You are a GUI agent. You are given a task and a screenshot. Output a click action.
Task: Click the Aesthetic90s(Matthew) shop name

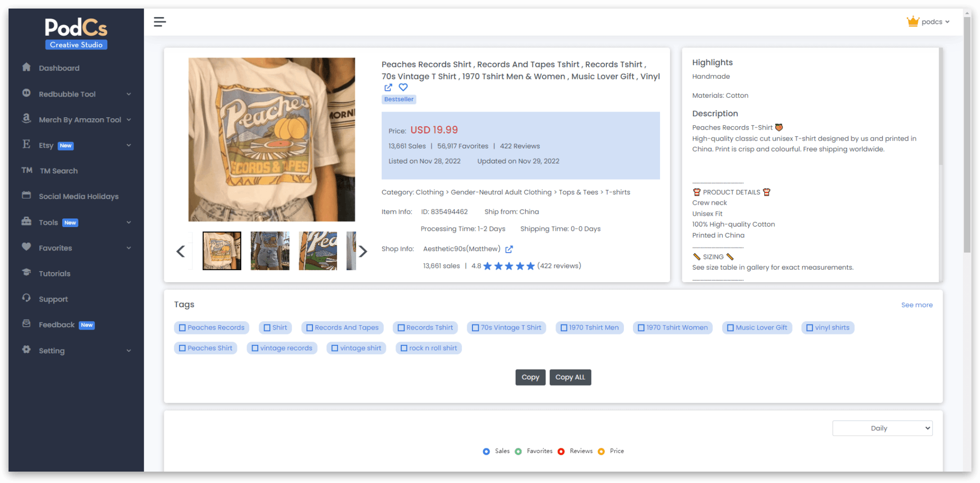[x=462, y=249]
